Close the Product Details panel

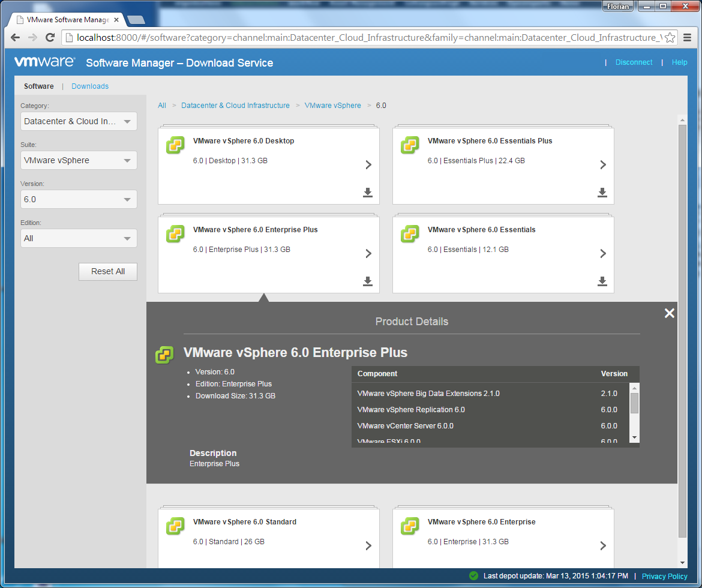670,313
